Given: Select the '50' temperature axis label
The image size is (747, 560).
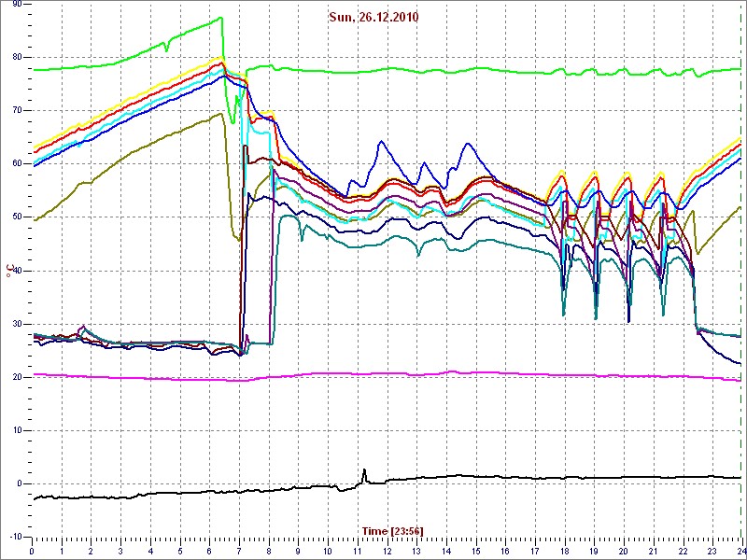Looking at the screenshot, I should pos(16,217).
